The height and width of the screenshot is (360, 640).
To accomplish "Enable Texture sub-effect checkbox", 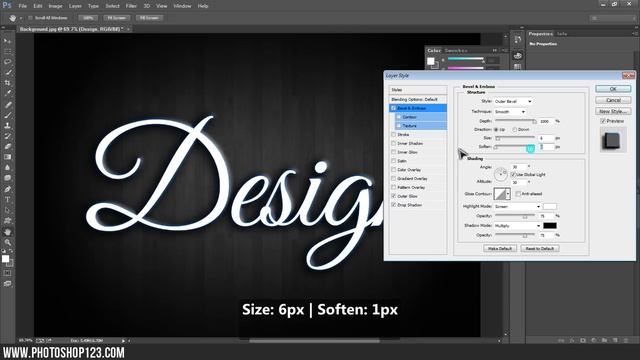I will (x=399, y=126).
